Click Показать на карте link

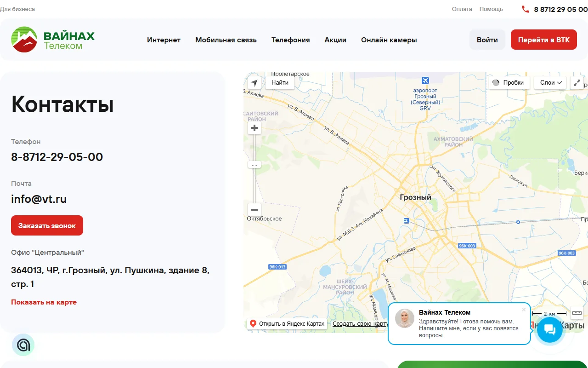pyautogui.click(x=44, y=302)
